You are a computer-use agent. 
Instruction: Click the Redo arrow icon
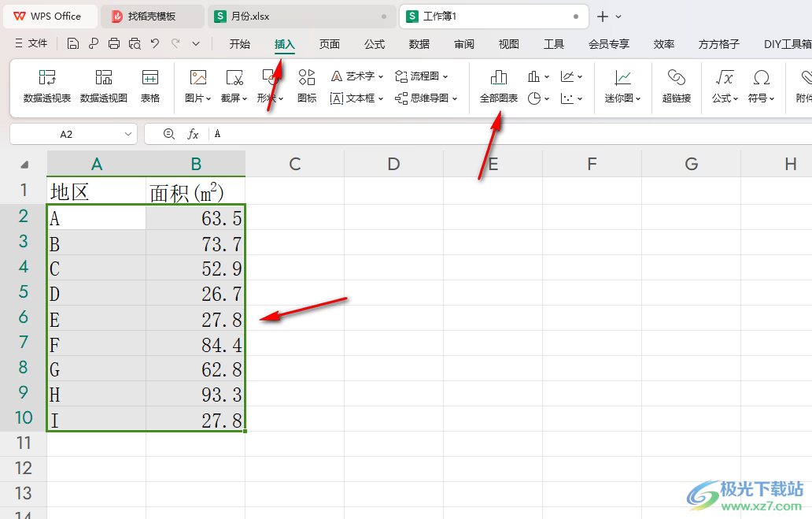(175, 43)
